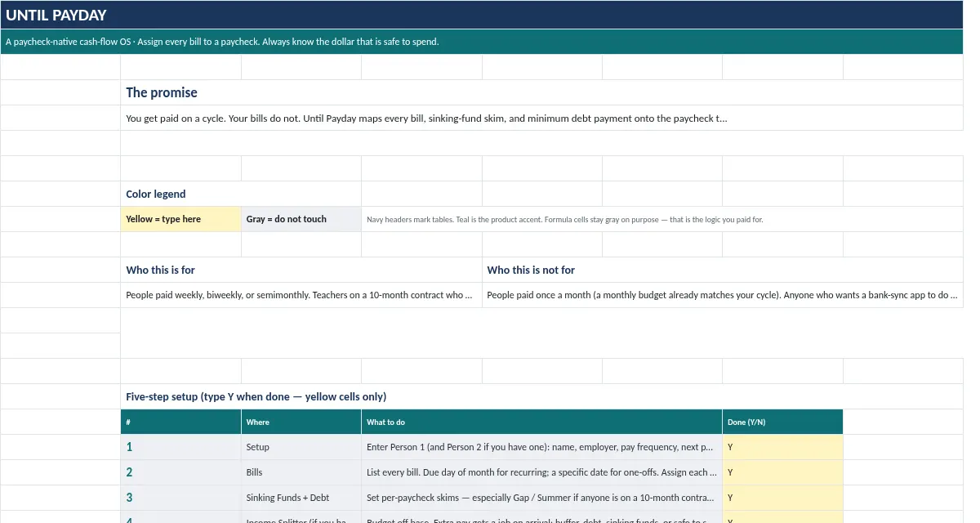Screen dimensions: 980x523
Task: Click the 'Sinking Funds + Debt' cell
Action: click(301, 498)
